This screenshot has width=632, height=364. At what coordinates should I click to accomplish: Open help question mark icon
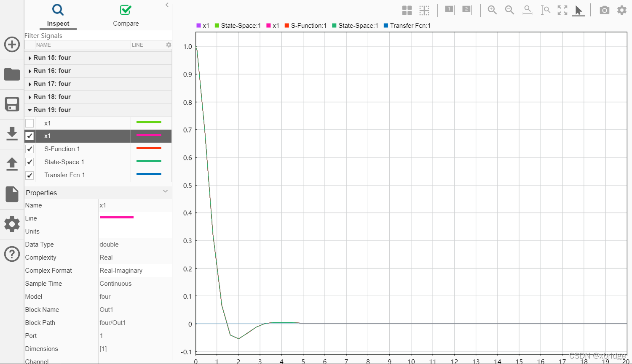coord(12,254)
